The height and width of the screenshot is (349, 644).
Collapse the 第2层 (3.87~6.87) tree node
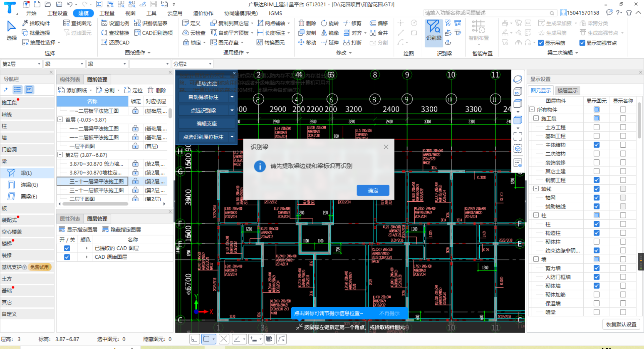60,155
